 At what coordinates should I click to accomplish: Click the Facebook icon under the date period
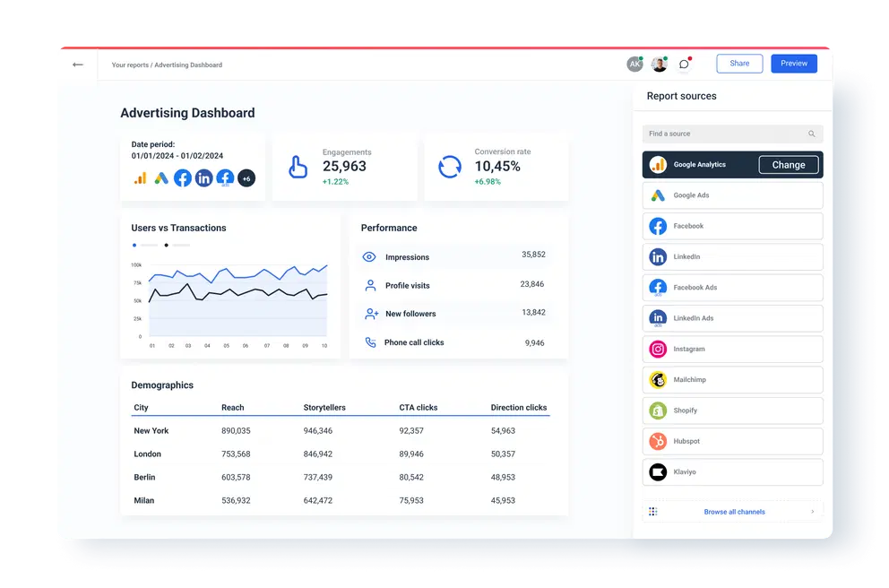coord(182,178)
